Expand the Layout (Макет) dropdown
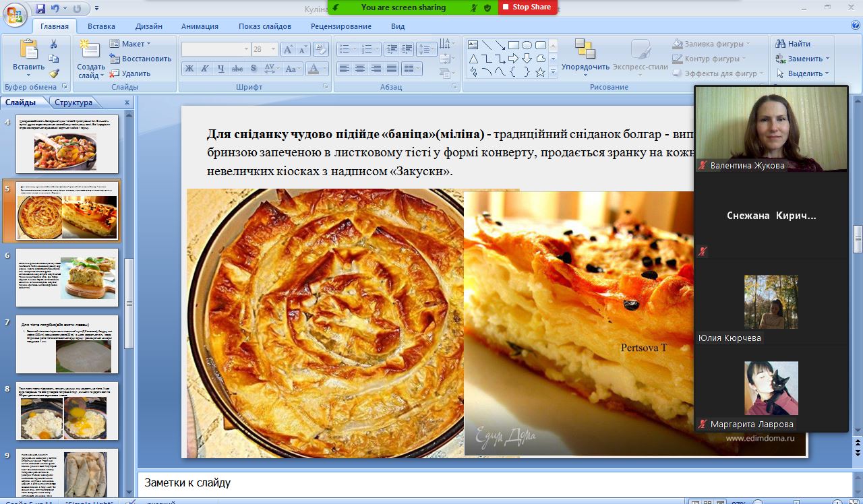Screen dimensions: 863x504 point(131,44)
